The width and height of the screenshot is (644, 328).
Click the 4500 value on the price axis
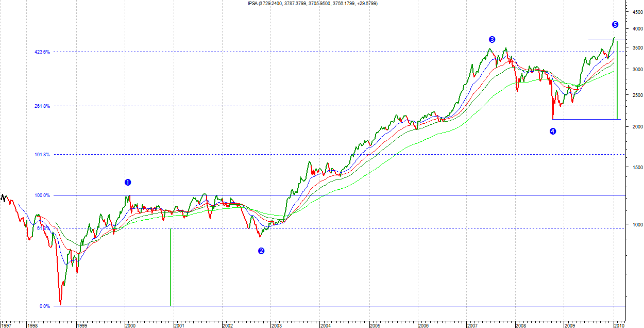click(637, 13)
